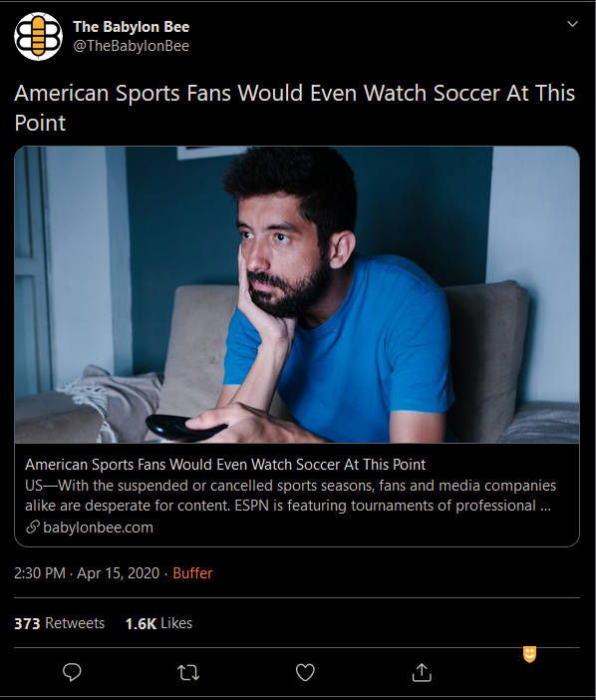
Task: Click the tweet text about American Sports Fans
Action: (294, 108)
